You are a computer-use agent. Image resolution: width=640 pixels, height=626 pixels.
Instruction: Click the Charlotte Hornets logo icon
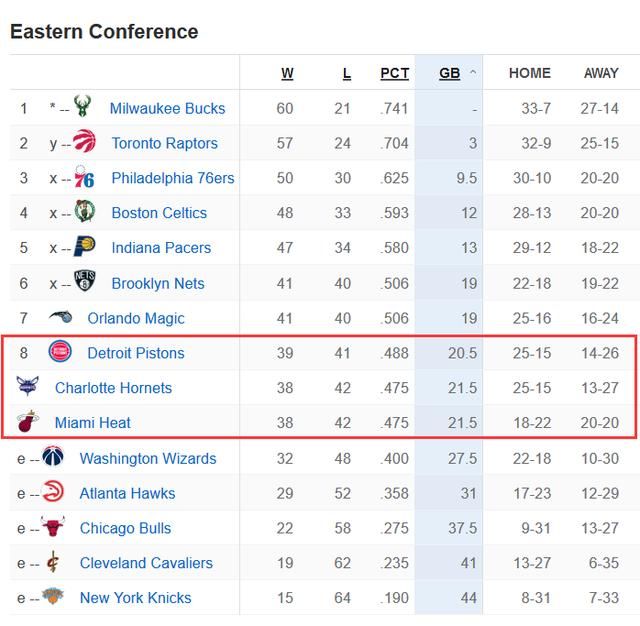click(x=28, y=386)
